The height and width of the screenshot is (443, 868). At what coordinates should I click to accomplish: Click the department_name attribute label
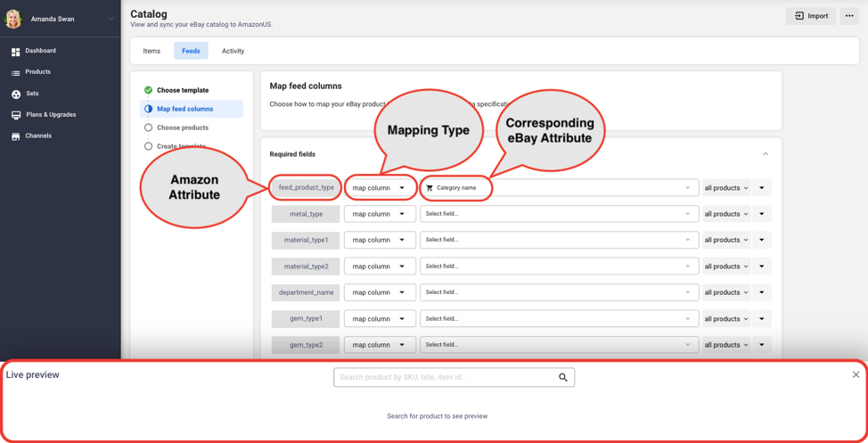coord(307,292)
